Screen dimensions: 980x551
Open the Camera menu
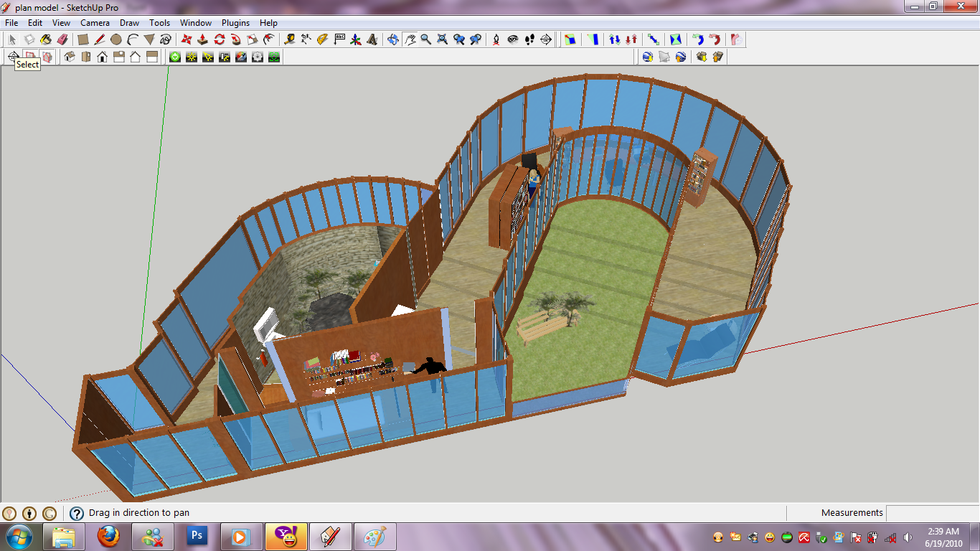click(x=95, y=23)
